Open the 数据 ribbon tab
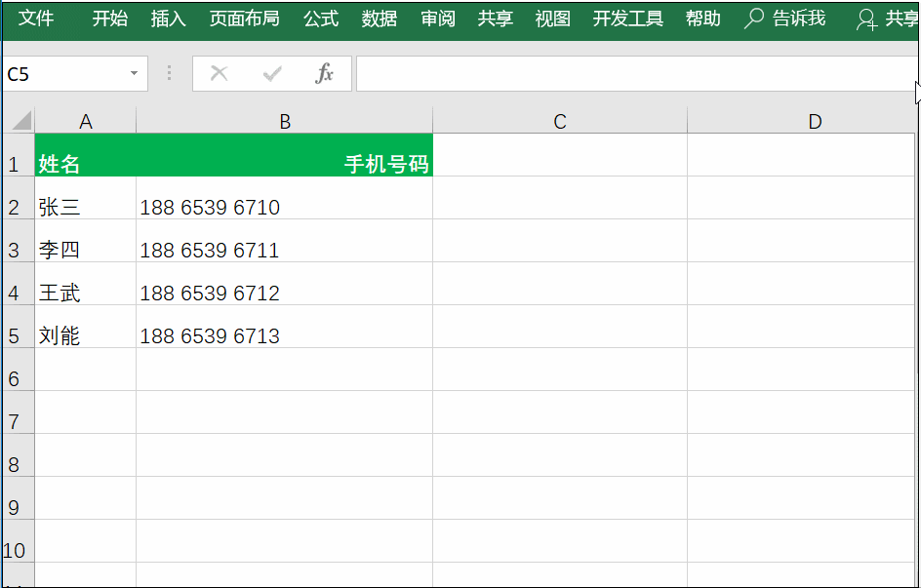The width and height of the screenshot is (921, 588). click(x=379, y=19)
